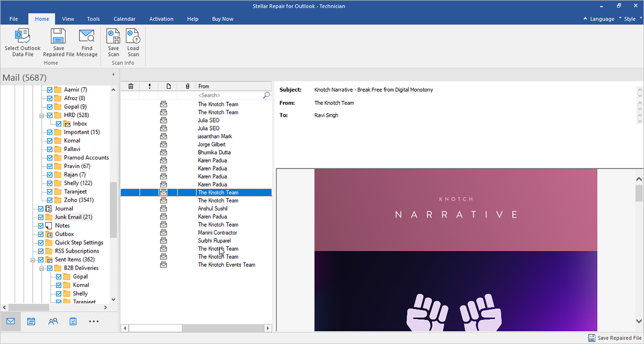The height and width of the screenshot is (344, 644).
Task: Uncheck the Gopal (9) folder checkbox
Action: (50, 107)
